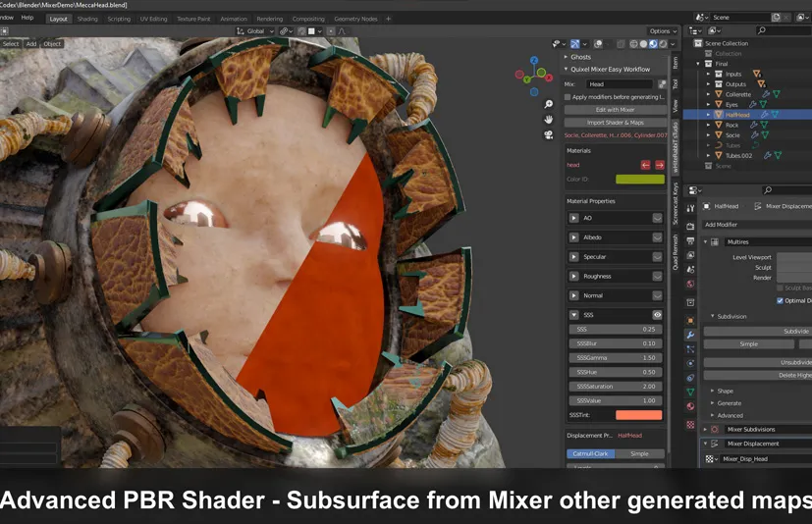
Task: Toggle viewport gizmos icon
Action: pos(574,44)
